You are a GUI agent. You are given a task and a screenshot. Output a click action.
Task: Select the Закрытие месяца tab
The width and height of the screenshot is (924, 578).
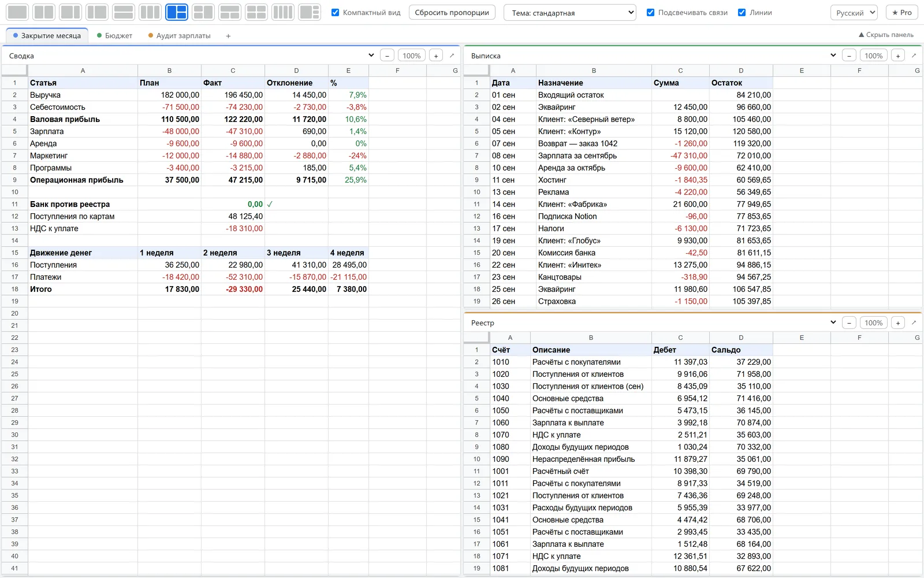point(47,36)
